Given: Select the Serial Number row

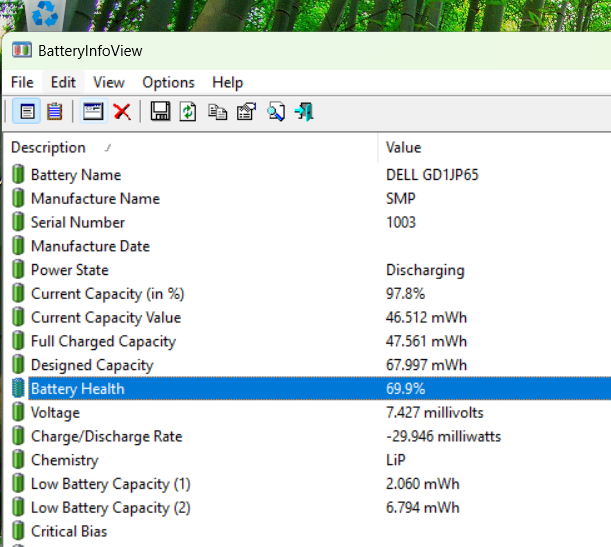Looking at the screenshot, I should coord(307,222).
